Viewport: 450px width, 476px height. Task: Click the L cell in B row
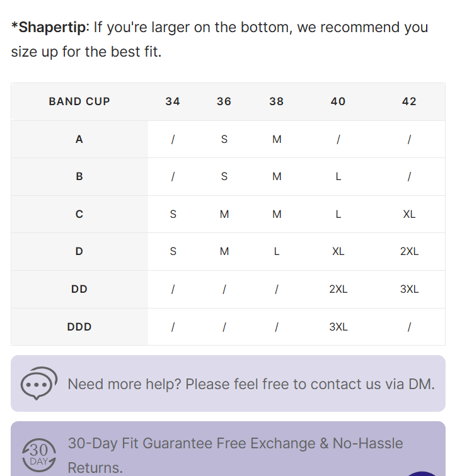click(338, 176)
